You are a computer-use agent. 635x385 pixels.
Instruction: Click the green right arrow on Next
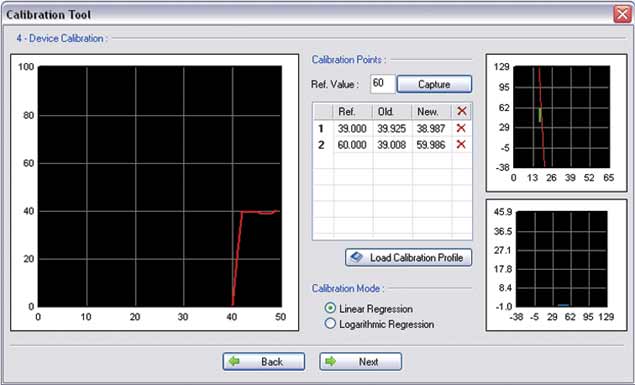(331, 361)
